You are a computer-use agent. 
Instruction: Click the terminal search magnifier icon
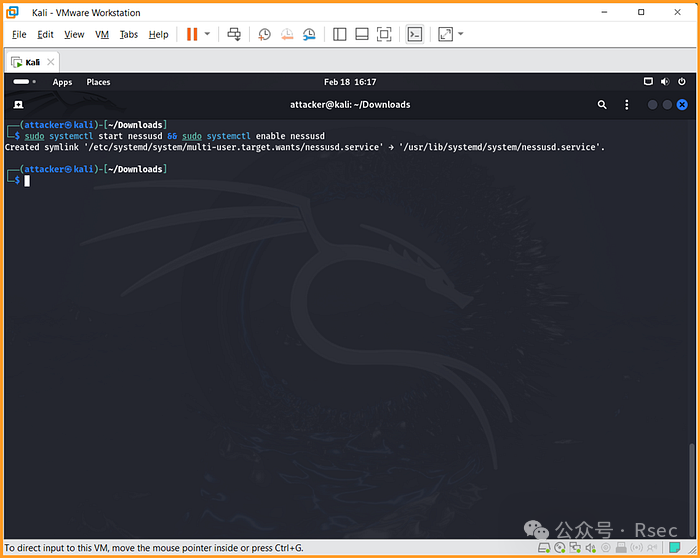coord(602,104)
